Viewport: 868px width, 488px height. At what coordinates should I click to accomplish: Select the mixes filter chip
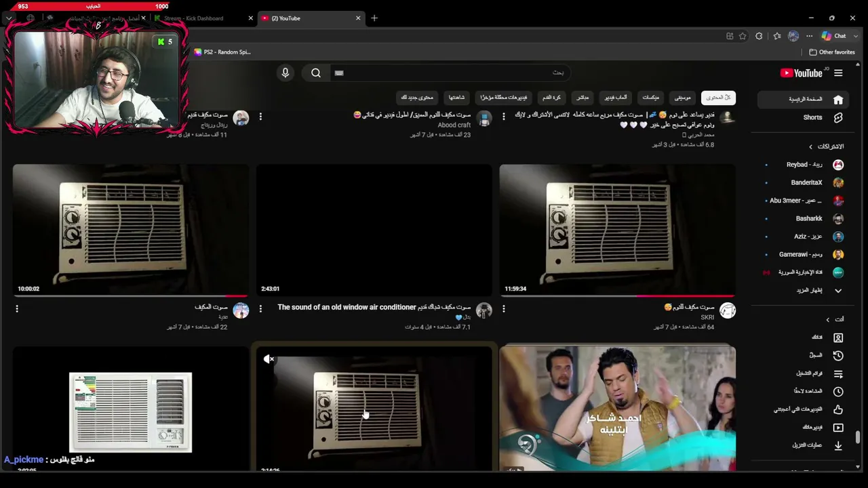click(x=650, y=98)
